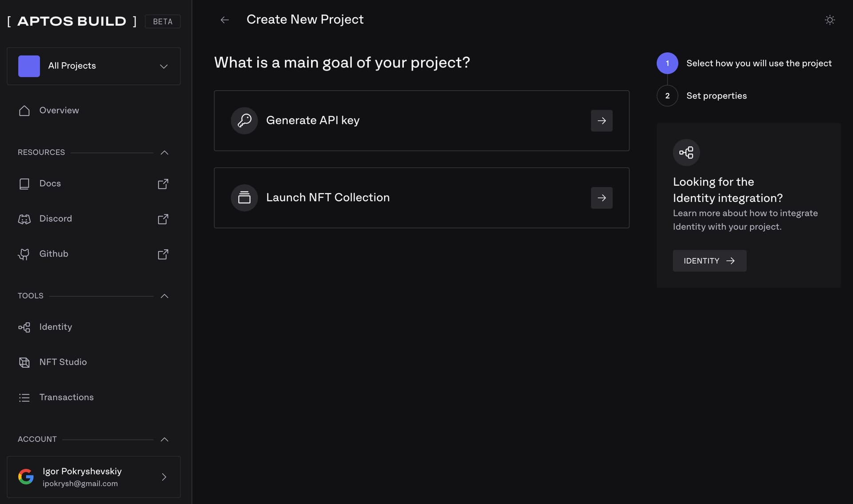Collapse the RESOURCES section
Image resolution: width=853 pixels, height=504 pixels.
coord(164,152)
